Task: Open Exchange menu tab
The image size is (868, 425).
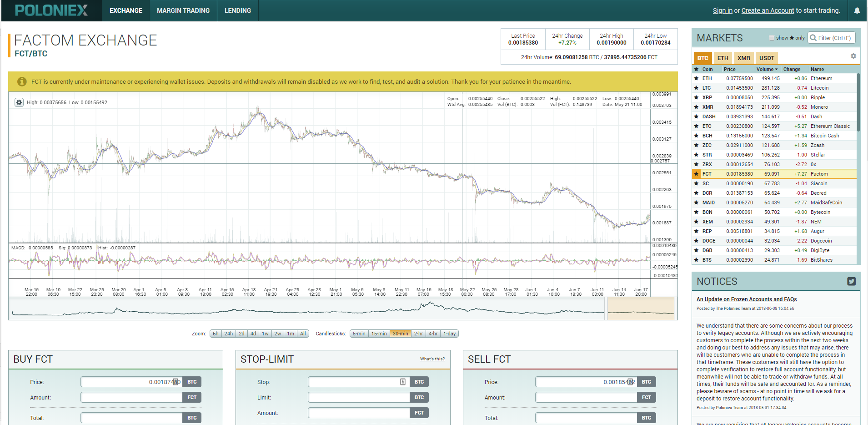Action: pos(126,10)
